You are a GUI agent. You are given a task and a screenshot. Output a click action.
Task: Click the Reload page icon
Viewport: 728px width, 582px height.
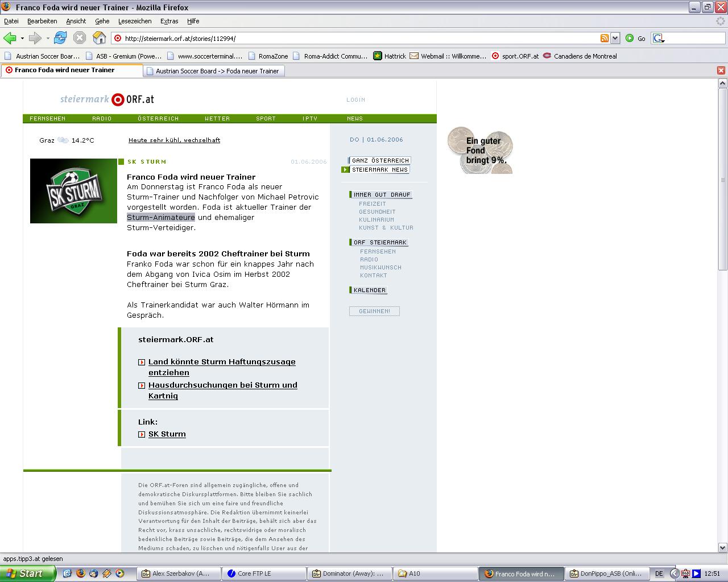[60, 38]
